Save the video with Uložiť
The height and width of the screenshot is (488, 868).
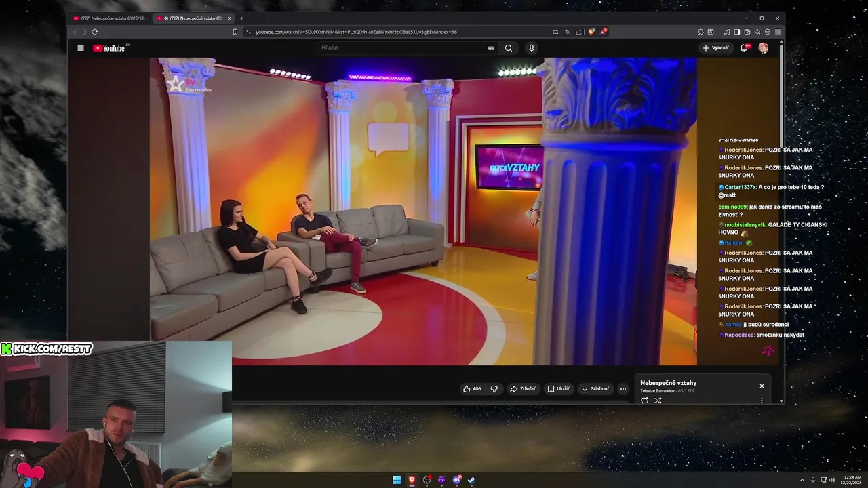pyautogui.click(x=559, y=389)
